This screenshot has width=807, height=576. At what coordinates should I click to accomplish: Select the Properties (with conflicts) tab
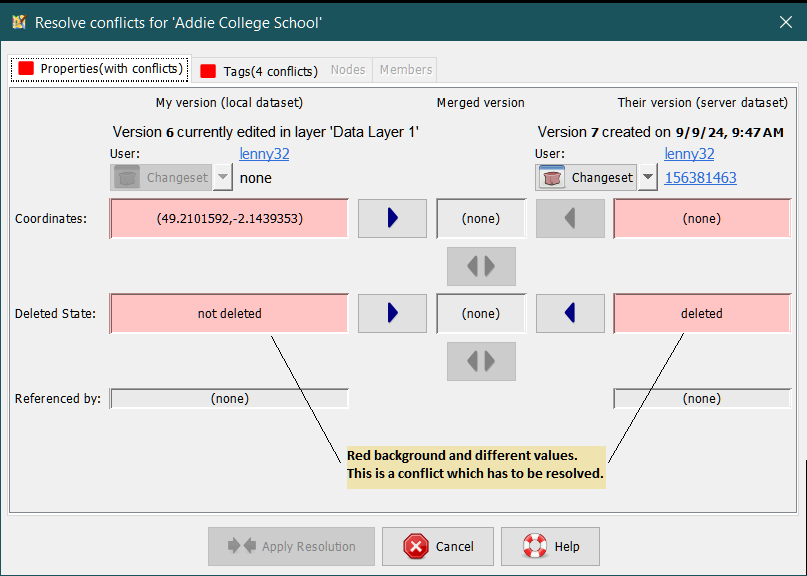tap(100, 69)
